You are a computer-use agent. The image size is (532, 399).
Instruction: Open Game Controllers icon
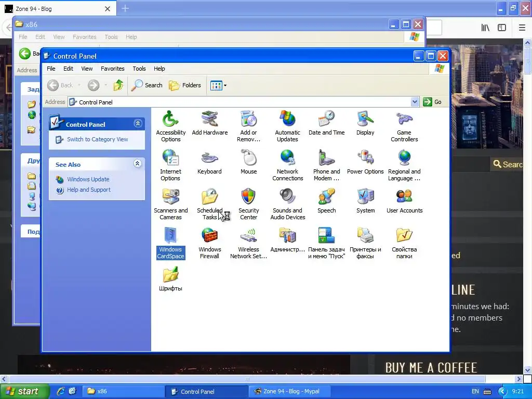coord(404,126)
